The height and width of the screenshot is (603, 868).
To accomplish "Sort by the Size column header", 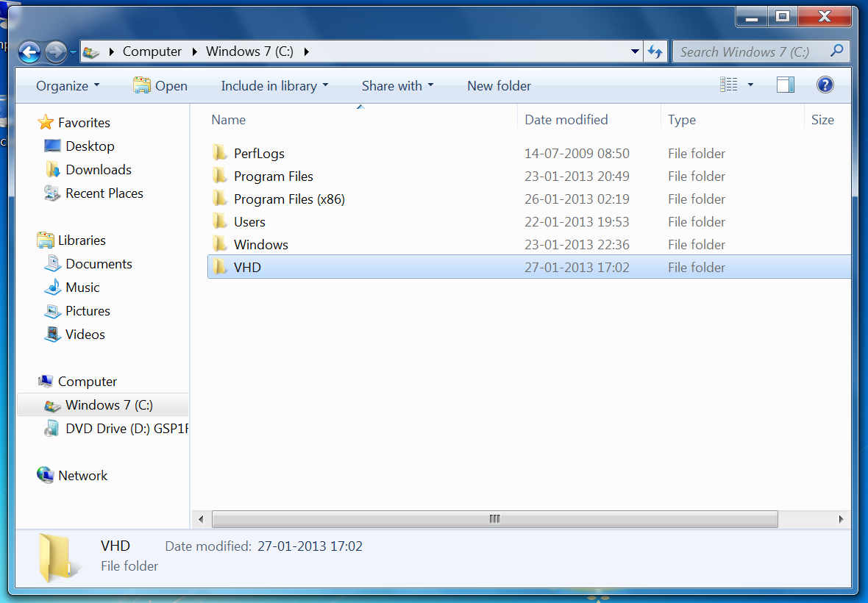I will pyautogui.click(x=822, y=119).
